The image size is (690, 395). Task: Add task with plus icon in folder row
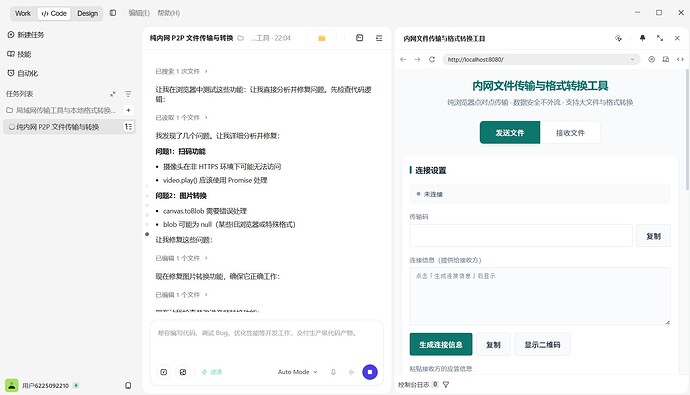click(x=128, y=110)
